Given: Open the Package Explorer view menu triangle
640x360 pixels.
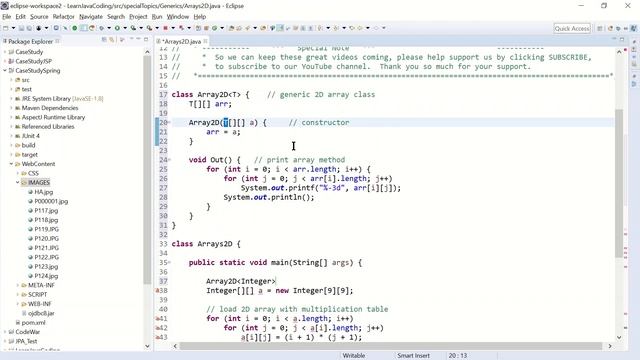Looking at the screenshot, I should coord(122,40).
